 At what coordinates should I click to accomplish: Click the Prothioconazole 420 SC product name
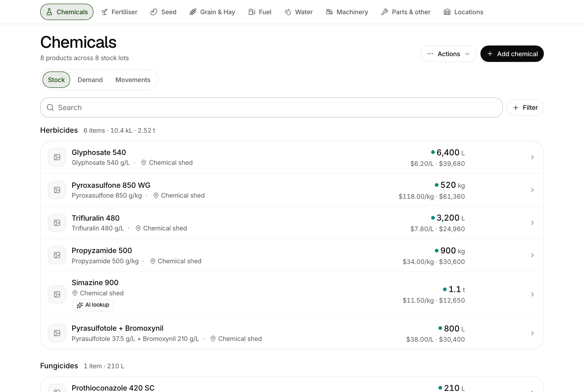pyautogui.click(x=113, y=388)
